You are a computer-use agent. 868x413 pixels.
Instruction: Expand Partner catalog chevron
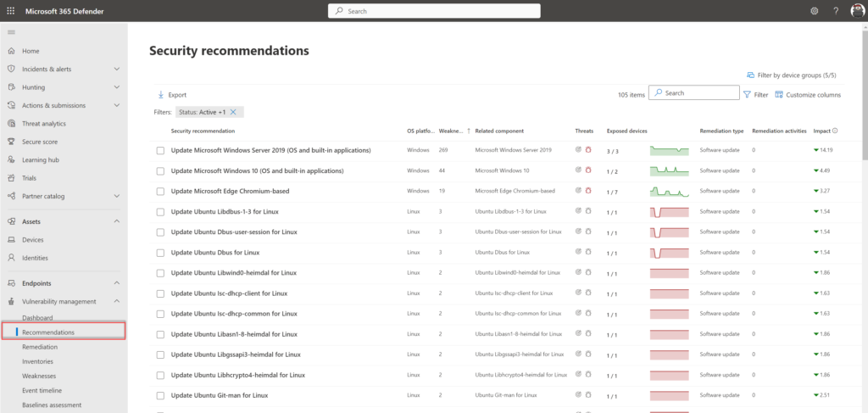click(x=117, y=196)
